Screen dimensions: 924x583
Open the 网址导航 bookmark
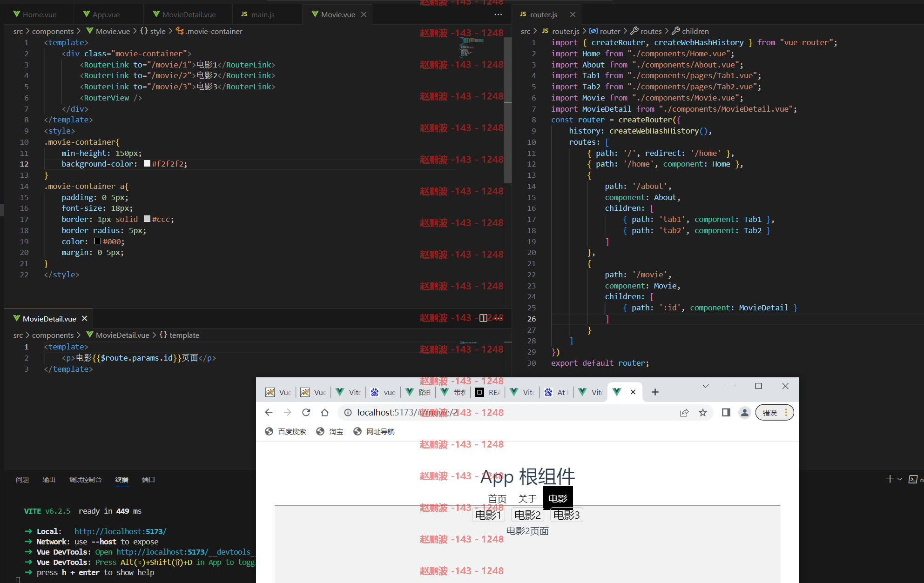[374, 431]
